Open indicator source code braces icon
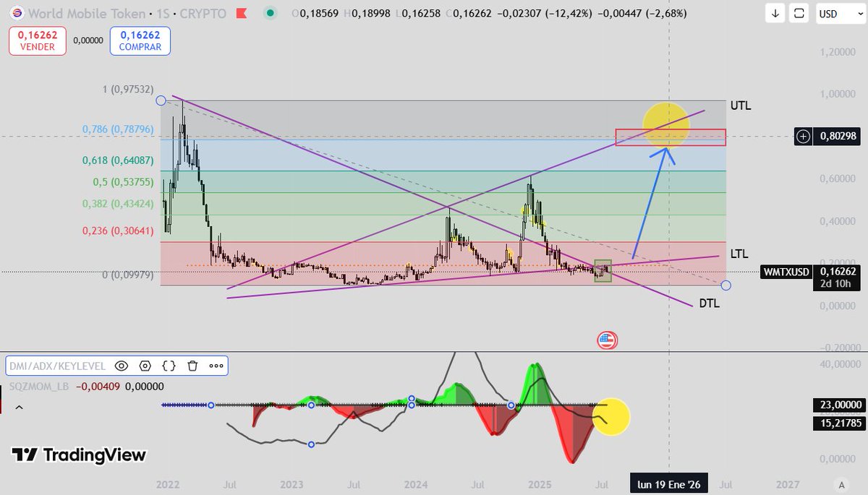Viewport: 868px width, 495px height. click(169, 366)
